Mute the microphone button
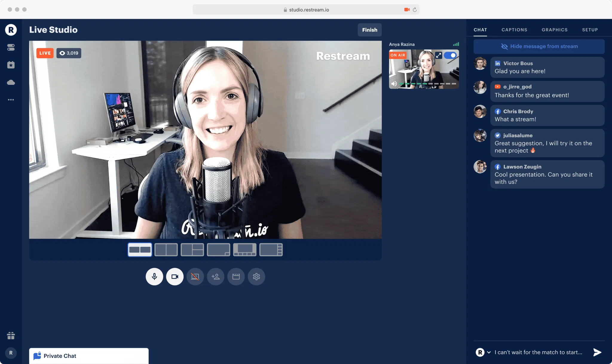 coord(154,277)
